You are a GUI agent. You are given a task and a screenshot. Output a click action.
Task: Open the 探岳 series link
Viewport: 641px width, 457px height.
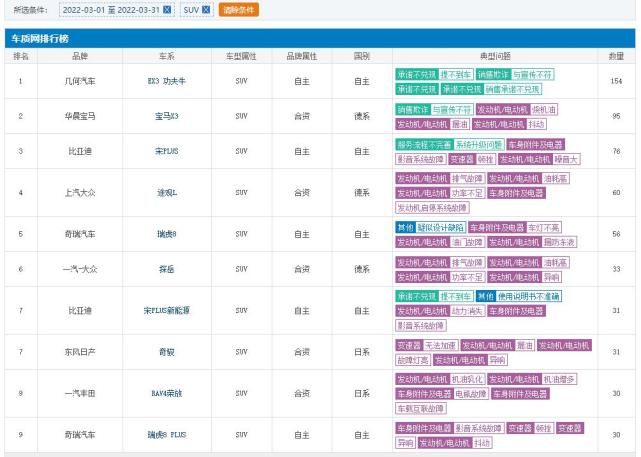point(167,269)
